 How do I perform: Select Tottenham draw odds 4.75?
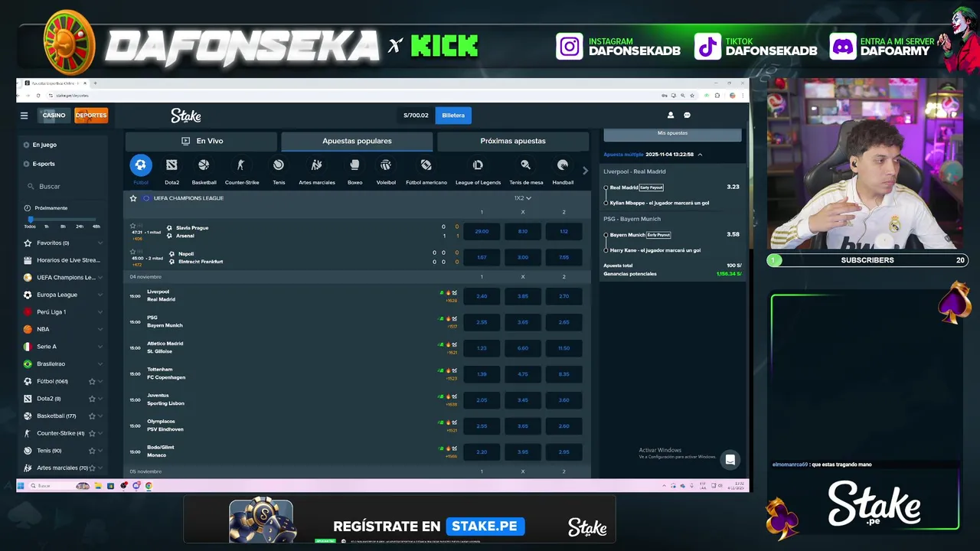click(x=523, y=374)
